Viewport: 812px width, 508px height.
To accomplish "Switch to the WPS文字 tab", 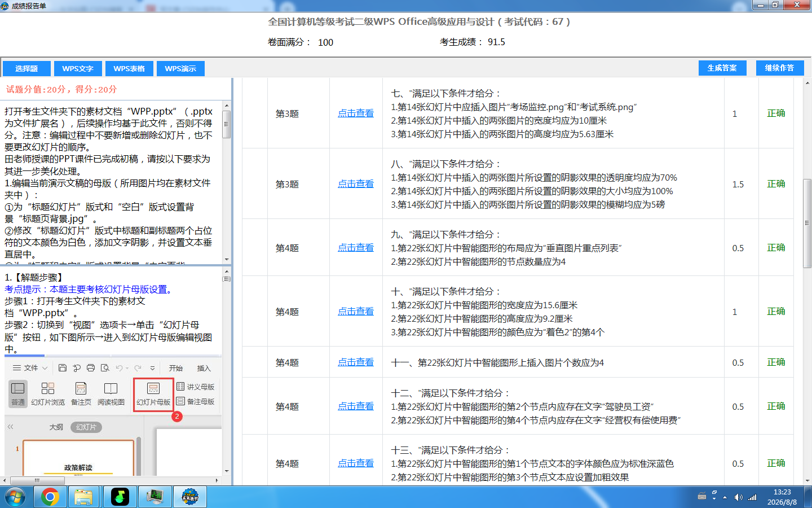I will pos(78,69).
